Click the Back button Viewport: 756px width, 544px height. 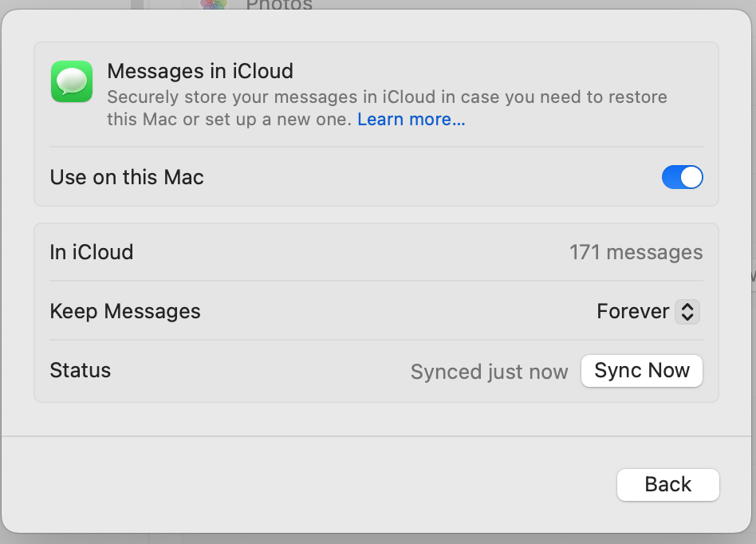[x=667, y=484]
